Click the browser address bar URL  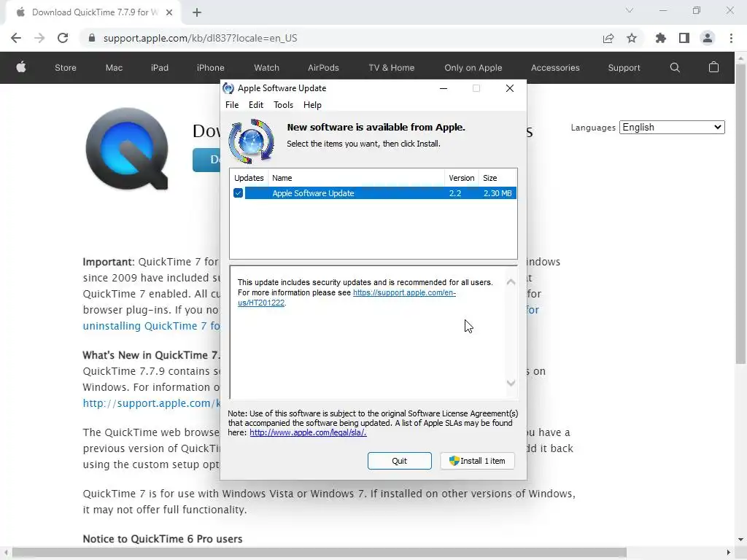(200, 38)
